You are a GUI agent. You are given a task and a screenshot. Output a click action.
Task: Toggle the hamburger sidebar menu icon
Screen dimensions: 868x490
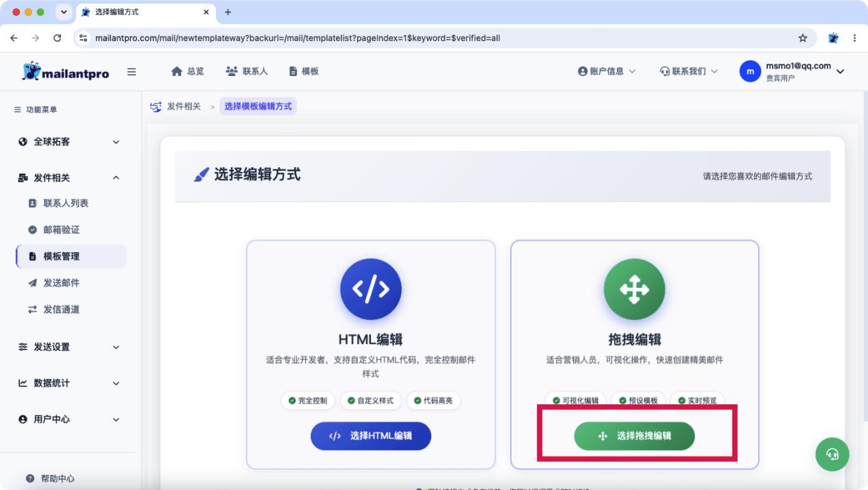[x=132, y=71]
